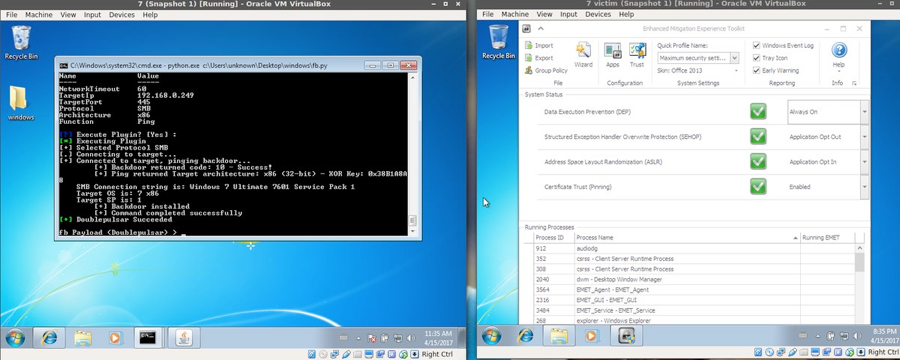
Task: Open Devices menu of left VirtualBox window
Action: tap(122, 15)
